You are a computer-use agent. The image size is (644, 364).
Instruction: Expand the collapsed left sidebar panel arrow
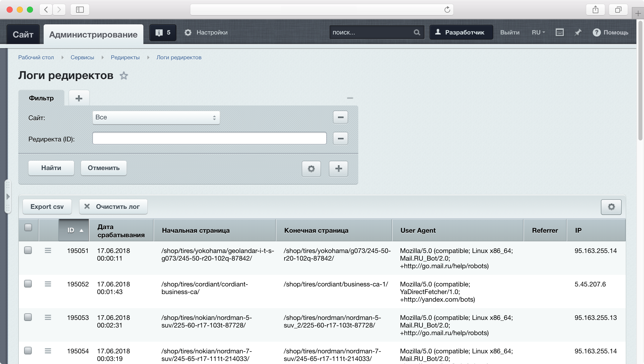click(x=8, y=196)
